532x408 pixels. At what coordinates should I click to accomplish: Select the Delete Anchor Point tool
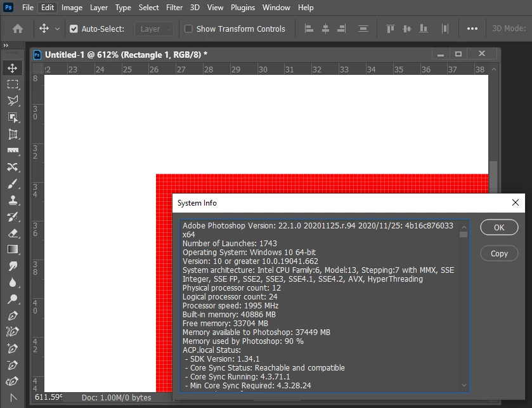coord(13,365)
